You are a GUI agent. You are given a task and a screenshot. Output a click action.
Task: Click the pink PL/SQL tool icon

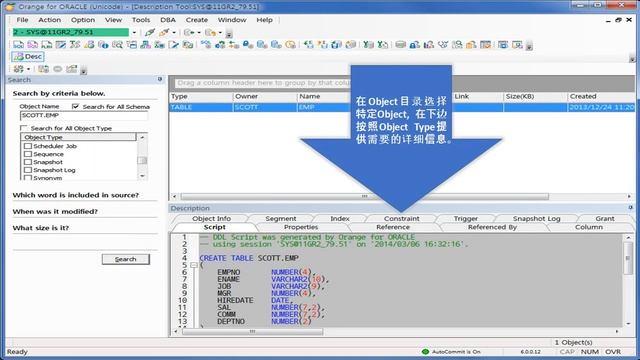[33, 44]
